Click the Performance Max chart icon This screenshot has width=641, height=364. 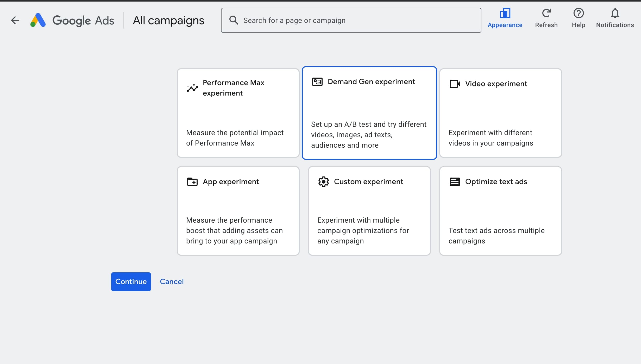click(192, 88)
